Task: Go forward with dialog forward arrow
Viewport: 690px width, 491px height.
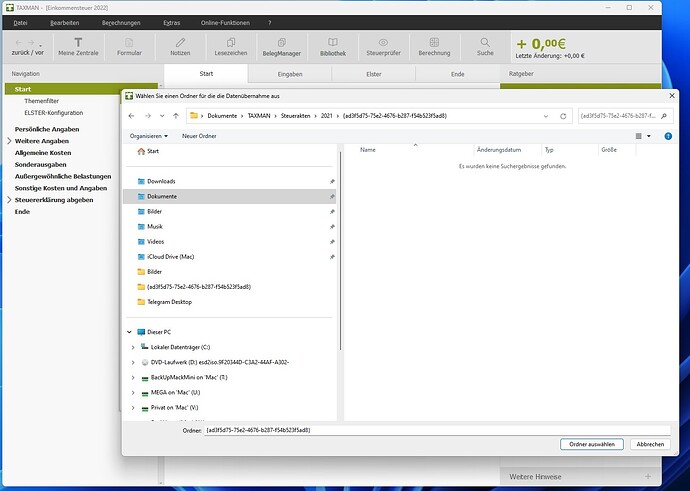Action: coord(148,116)
